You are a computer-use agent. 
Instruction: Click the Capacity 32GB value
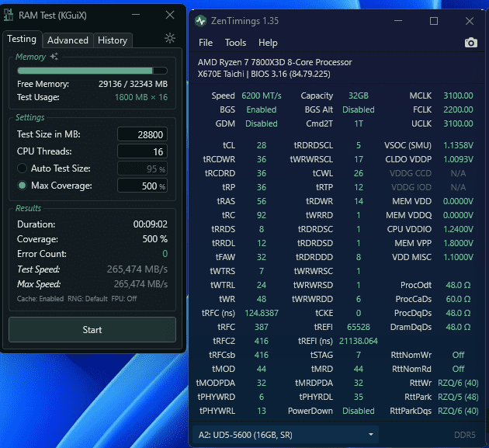[x=359, y=96]
